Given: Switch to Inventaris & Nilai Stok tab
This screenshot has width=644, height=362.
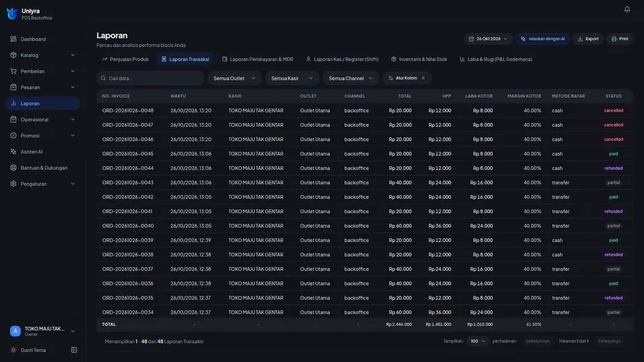Looking at the screenshot, I should click(x=419, y=59).
